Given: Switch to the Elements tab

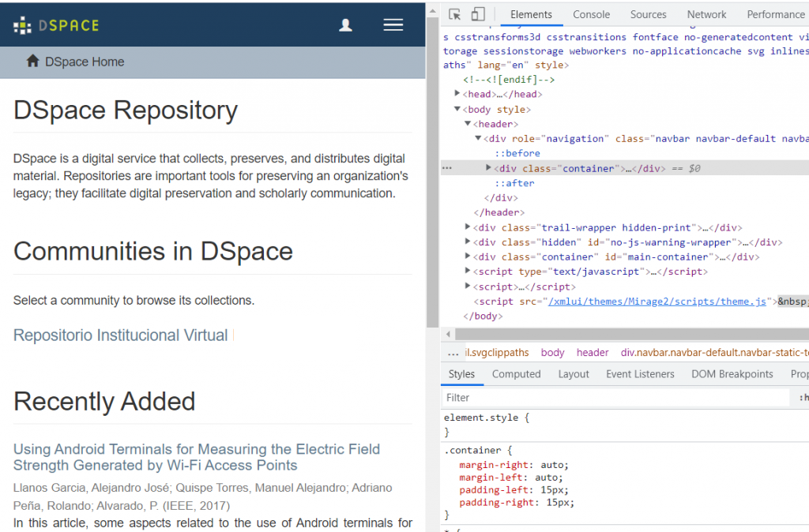Looking at the screenshot, I should pyautogui.click(x=531, y=14).
